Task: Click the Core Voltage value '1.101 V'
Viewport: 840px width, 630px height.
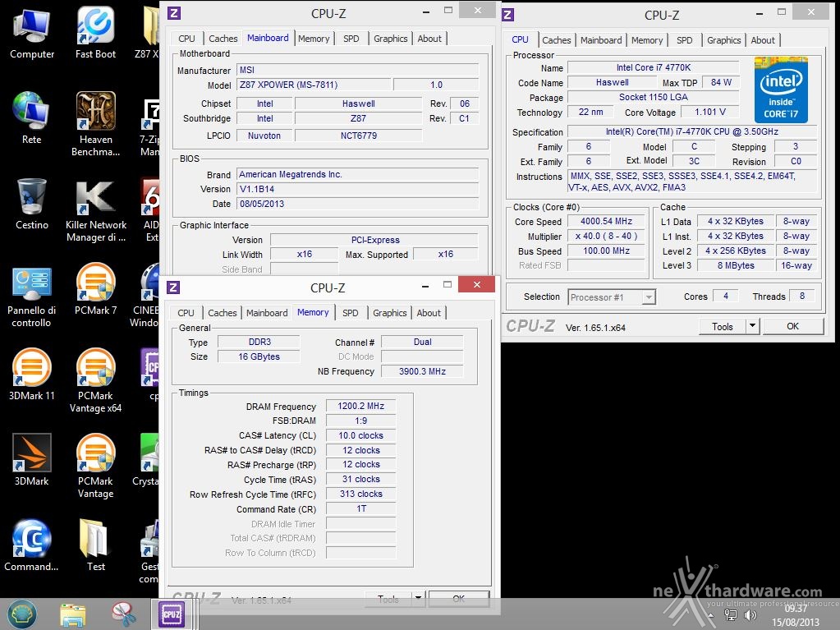Action: [x=709, y=112]
